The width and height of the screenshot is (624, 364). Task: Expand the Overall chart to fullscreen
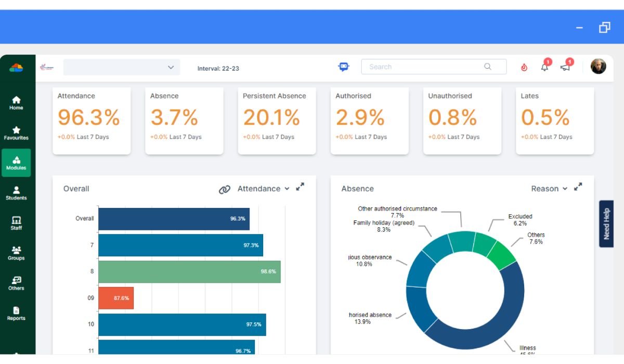(300, 188)
